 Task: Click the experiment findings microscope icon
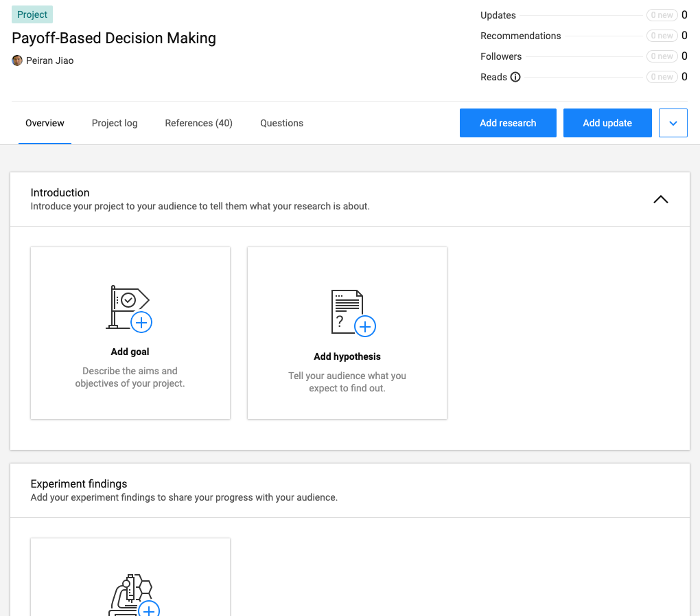pos(132,595)
